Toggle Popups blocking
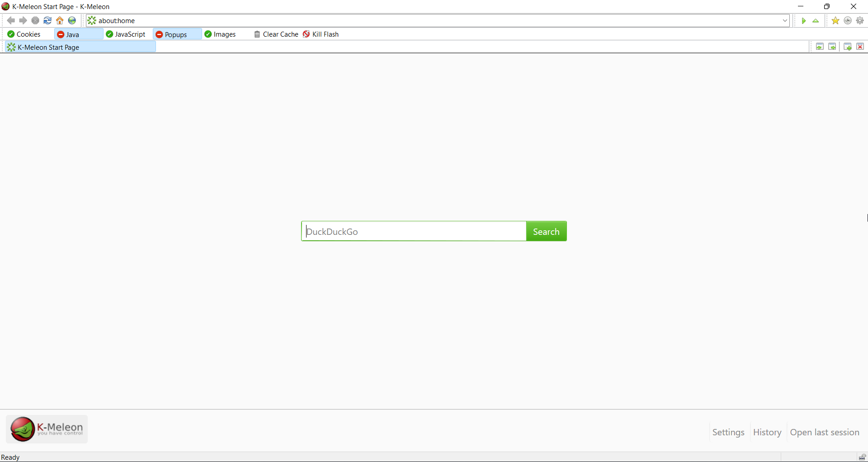868x462 pixels. pyautogui.click(x=172, y=34)
